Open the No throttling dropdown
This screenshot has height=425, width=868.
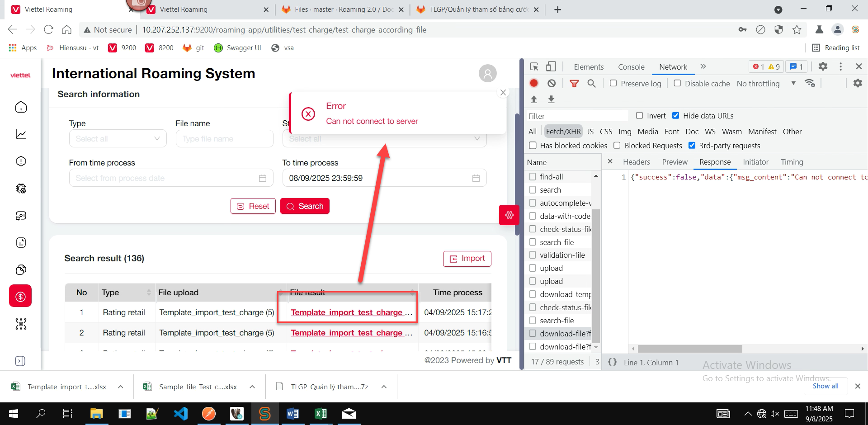(766, 84)
